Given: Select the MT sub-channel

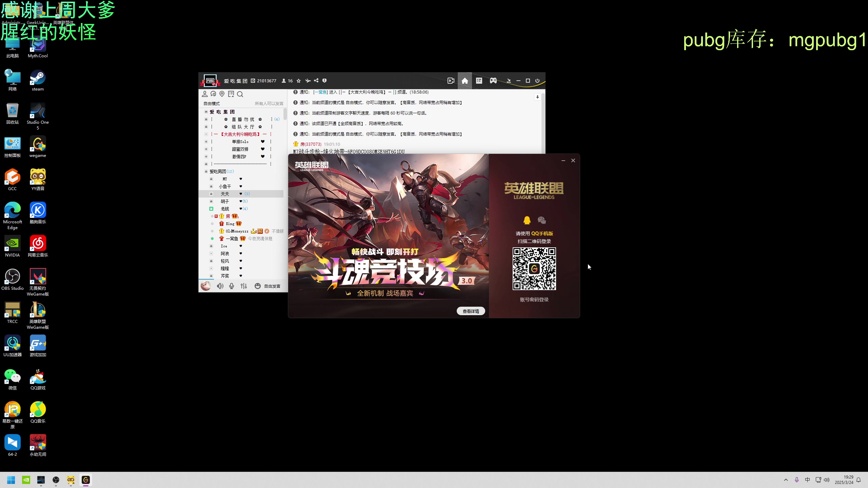Looking at the screenshot, I should (x=225, y=179).
